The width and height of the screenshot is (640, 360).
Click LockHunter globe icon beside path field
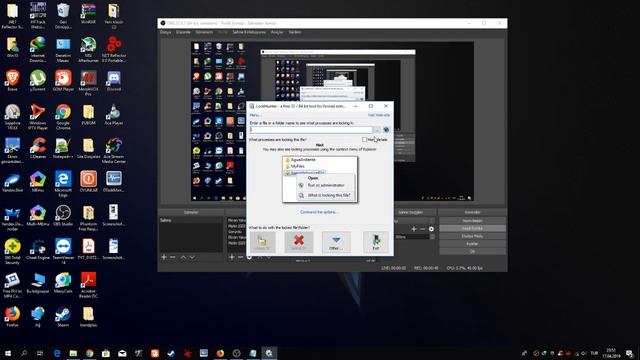click(x=386, y=130)
